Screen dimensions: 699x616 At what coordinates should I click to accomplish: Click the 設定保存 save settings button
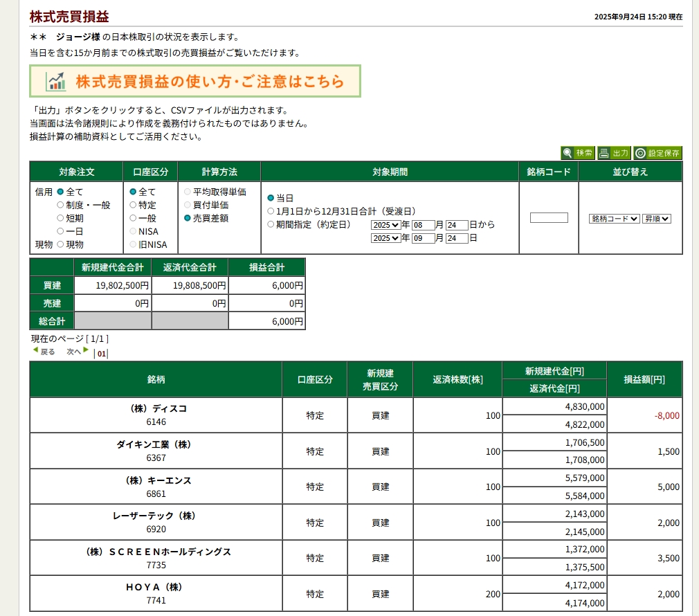(657, 153)
